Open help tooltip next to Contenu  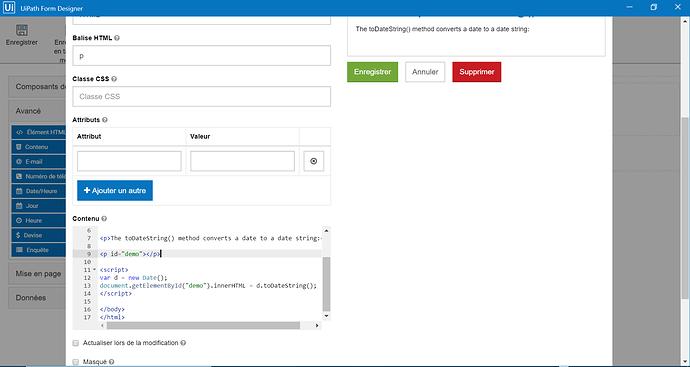point(104,219)
